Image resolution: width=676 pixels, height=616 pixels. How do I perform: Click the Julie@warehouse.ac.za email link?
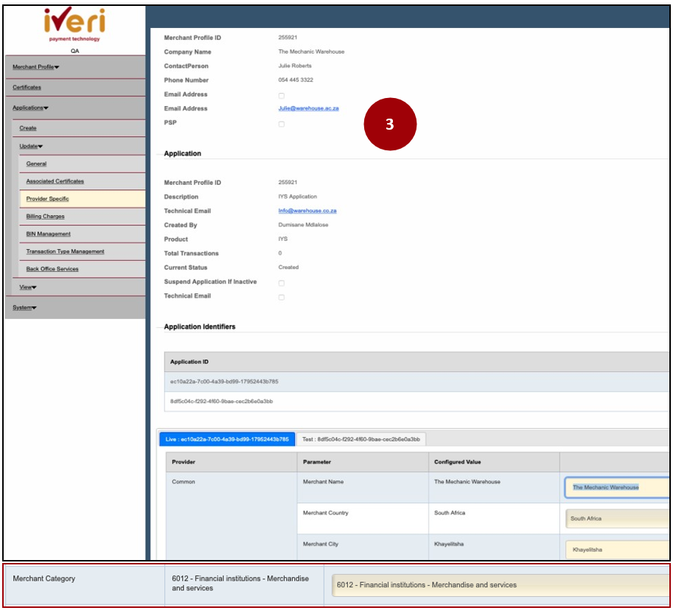tap(308, 108)
